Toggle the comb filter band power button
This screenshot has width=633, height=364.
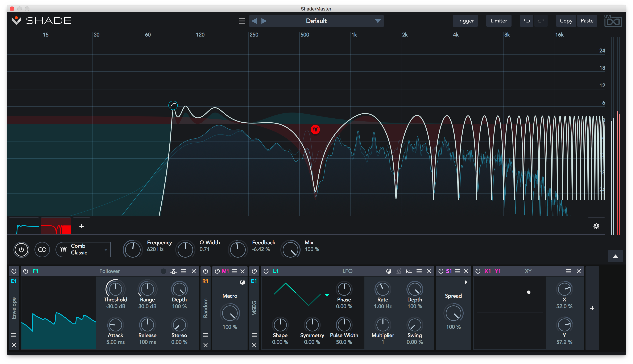pos(21,250)
